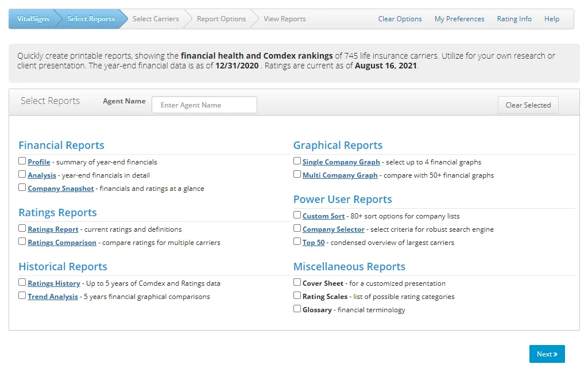Enable the Top 50 overview report

coord(297,241)
